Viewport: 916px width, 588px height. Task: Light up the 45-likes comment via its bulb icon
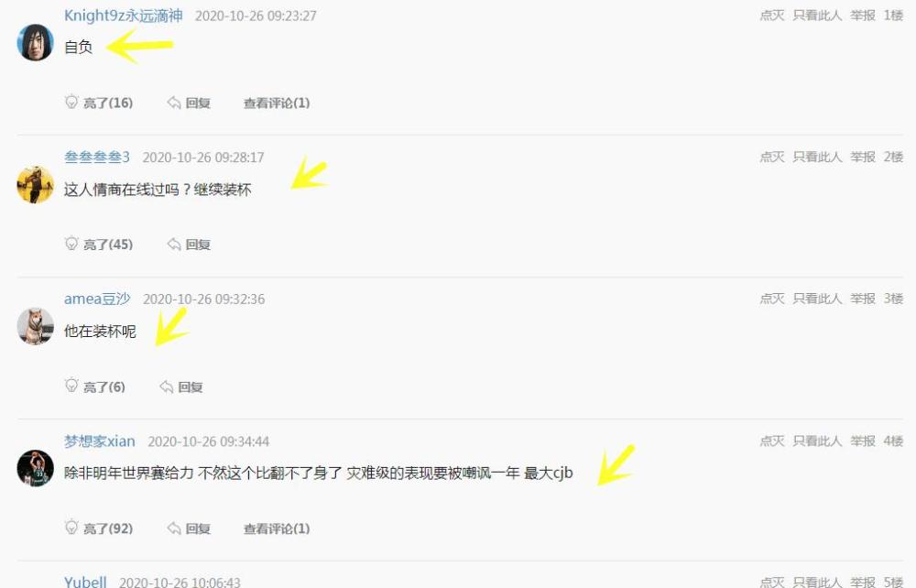click(71, 244)
